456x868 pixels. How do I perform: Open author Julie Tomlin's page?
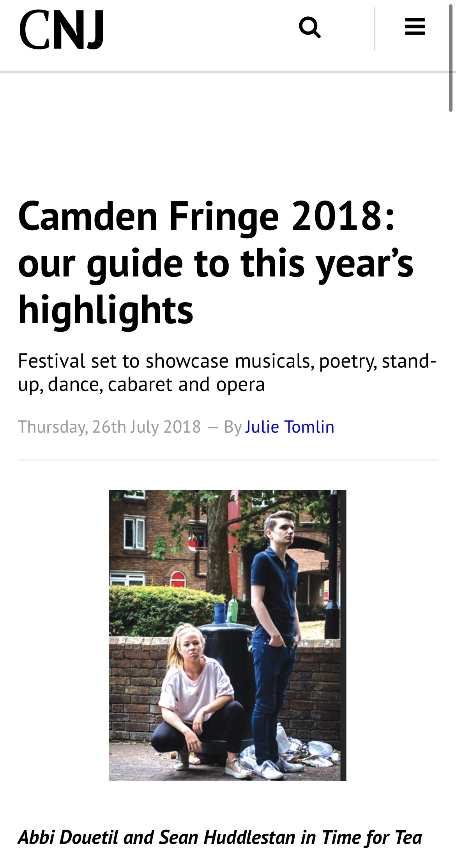click(290, 427)
